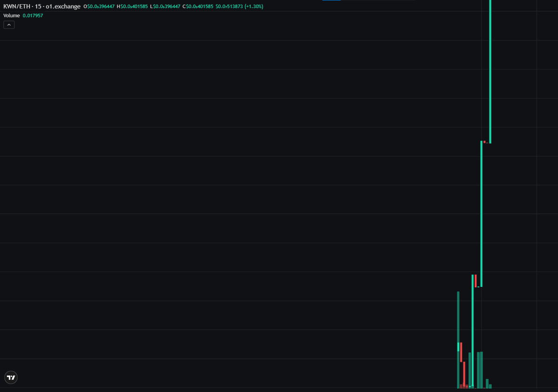Image resolution: width=558 pixels, height=392 pixels.
Task: Click the tallest green candlestick
Action: coord(491,72)
